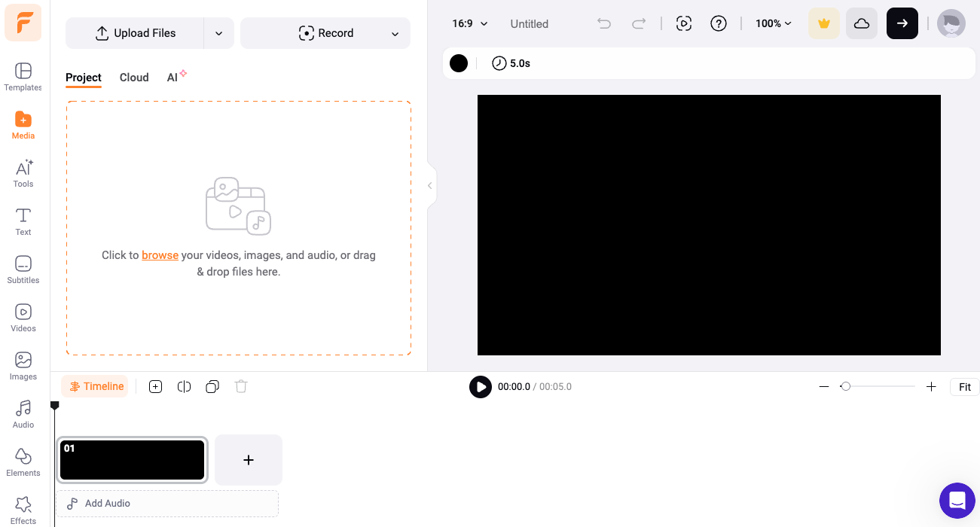Expand the Upload Files options chevron
Image resolution: width=980 pixels, height=527 pixels.
coord(218,33)
